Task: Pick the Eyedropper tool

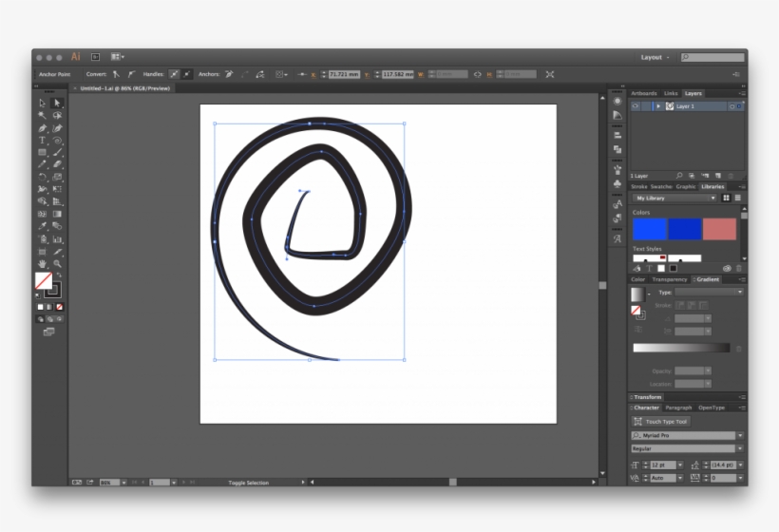Action: click(42, 226)
